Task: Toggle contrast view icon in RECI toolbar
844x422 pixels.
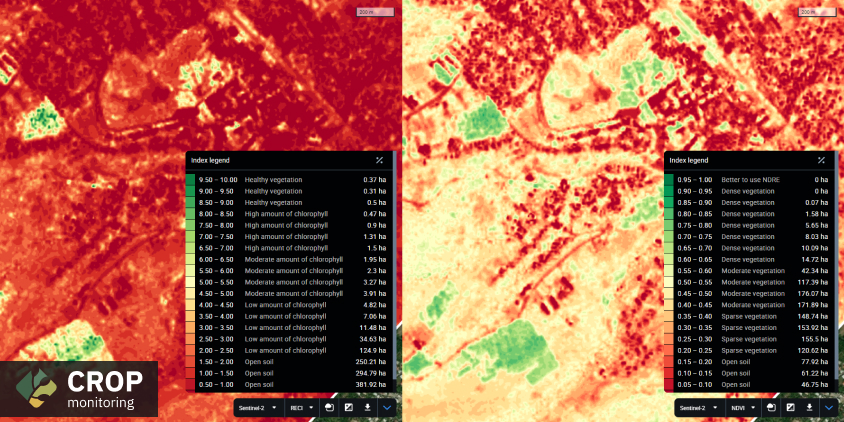Action: click(349, 407)
